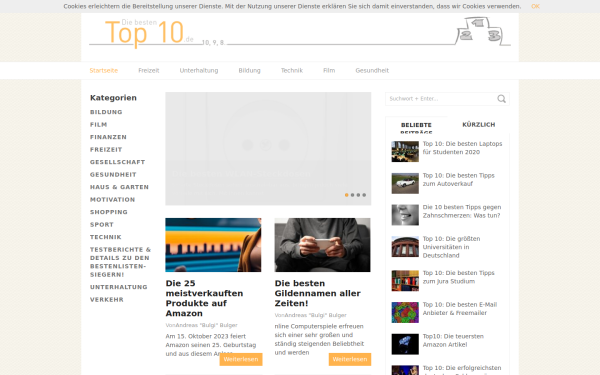Open thumbnail for teuersten Amazon Artikel

(405, 344)
